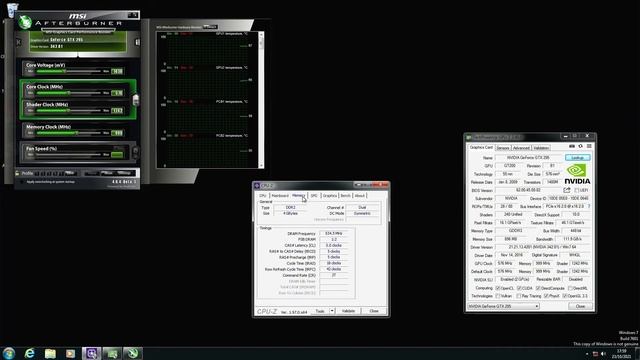Toggle the PhysX checkbox in GPU-Z
640x360 pixels.
546,296
